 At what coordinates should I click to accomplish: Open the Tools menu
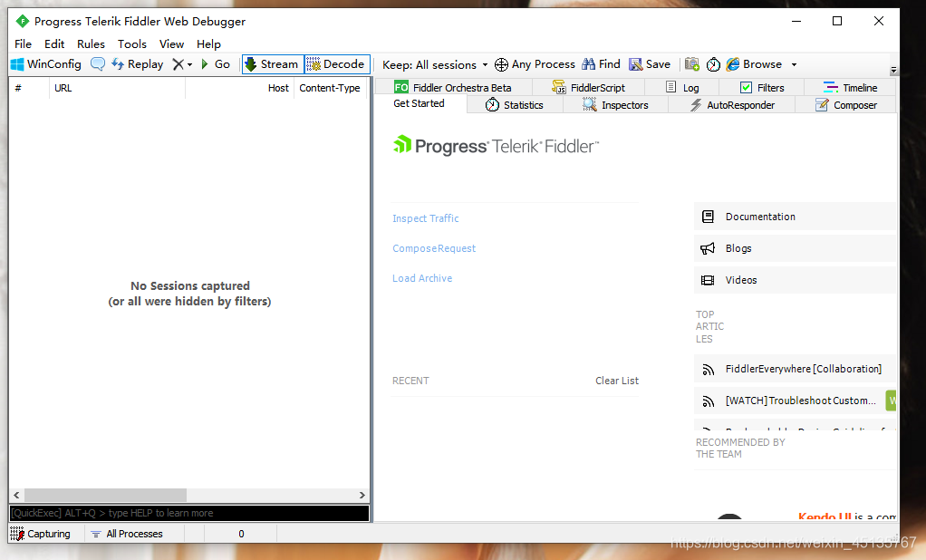coord(131,44)
